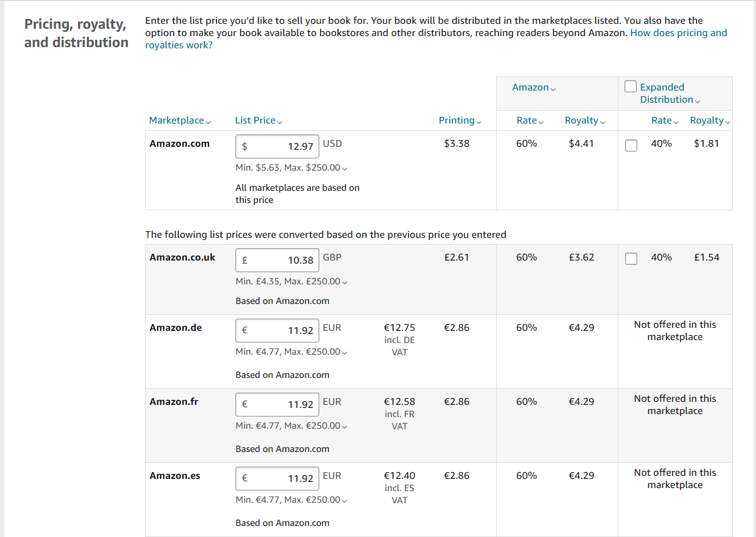756x537 pixels.
Task: Click the Amazon.es list price input
Action: (277, 478)
